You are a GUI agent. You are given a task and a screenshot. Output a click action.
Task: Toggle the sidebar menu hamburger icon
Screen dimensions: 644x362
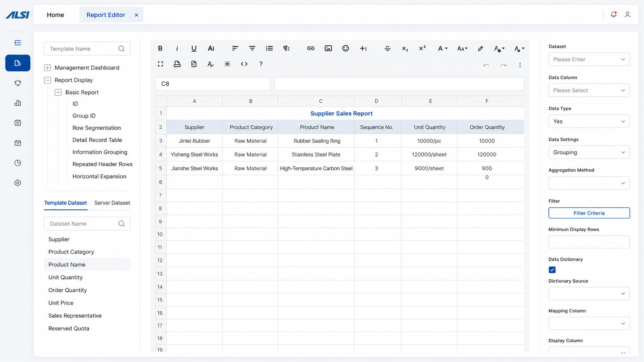click(x=18, y=43)
